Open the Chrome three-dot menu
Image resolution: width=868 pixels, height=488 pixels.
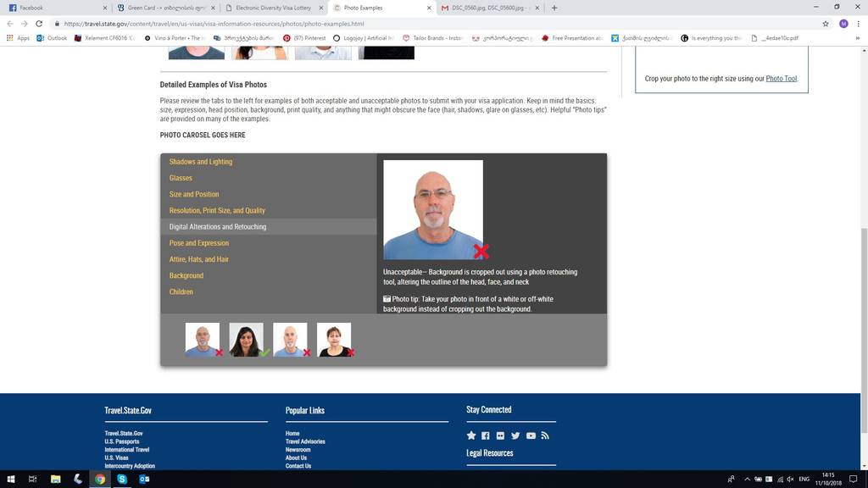[858, 24]
